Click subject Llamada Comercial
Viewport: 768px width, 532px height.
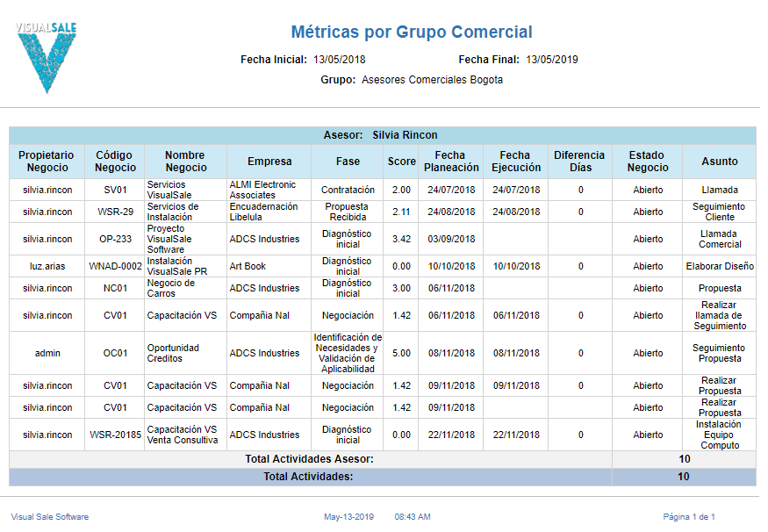(720, 239)
